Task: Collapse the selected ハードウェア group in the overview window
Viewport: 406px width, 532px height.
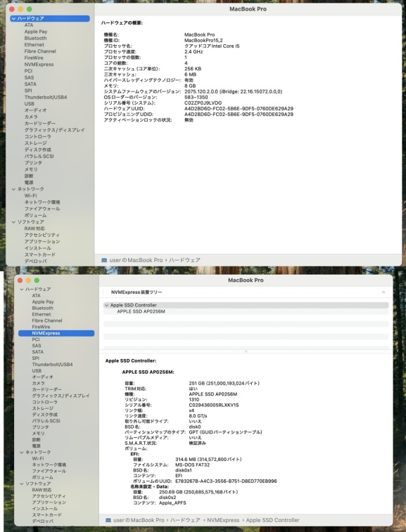Action: pos(13,19)
